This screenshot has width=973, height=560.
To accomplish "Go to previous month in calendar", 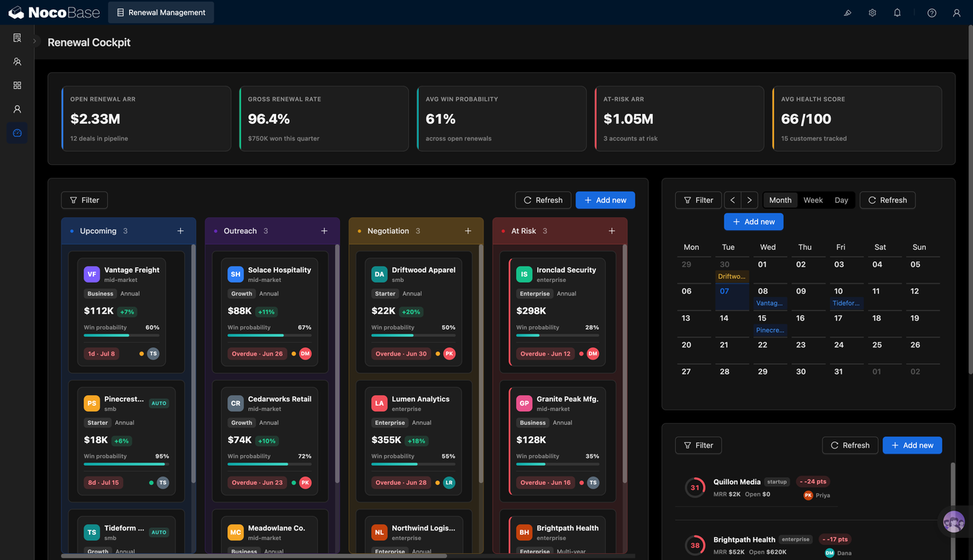I will click(x=732, y=200).
